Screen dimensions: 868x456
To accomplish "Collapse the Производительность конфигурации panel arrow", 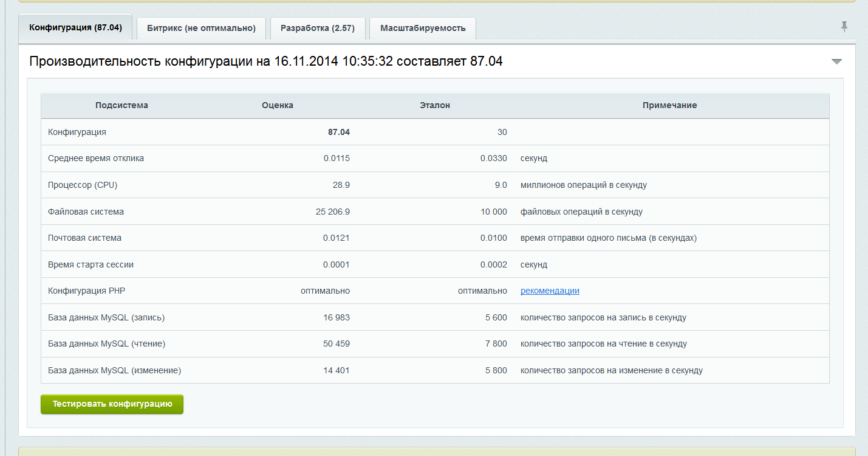I will coord(836,61).
